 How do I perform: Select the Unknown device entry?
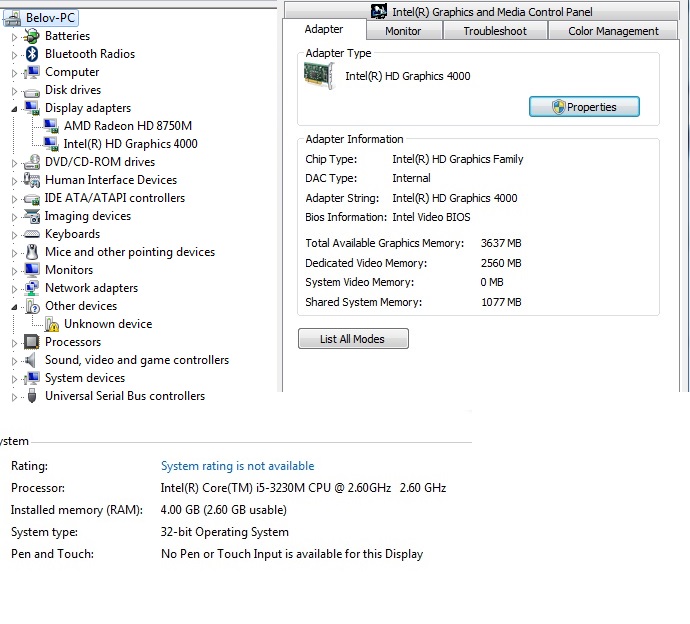point(108,324)
